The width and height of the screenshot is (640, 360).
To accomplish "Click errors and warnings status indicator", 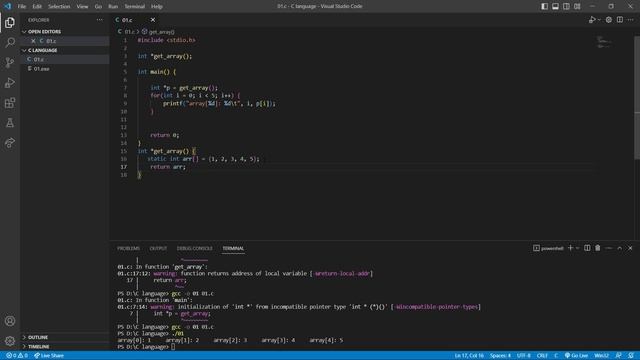I will 17,356.
